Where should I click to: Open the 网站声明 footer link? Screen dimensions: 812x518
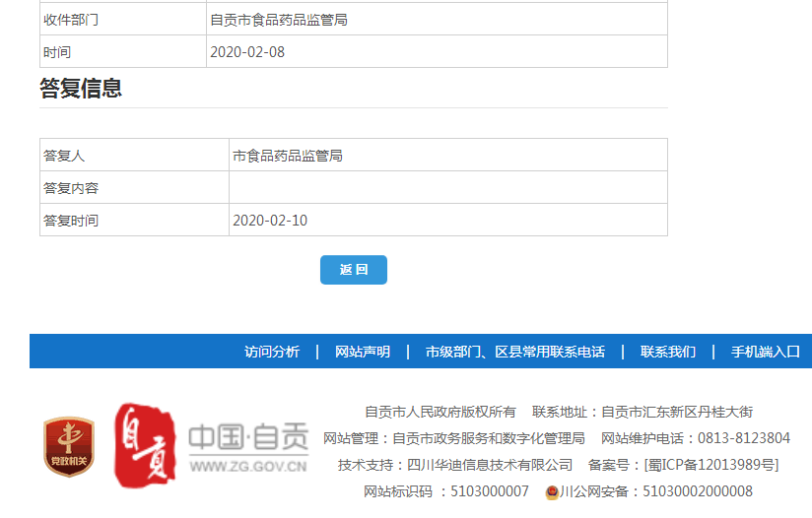[363, 352]
